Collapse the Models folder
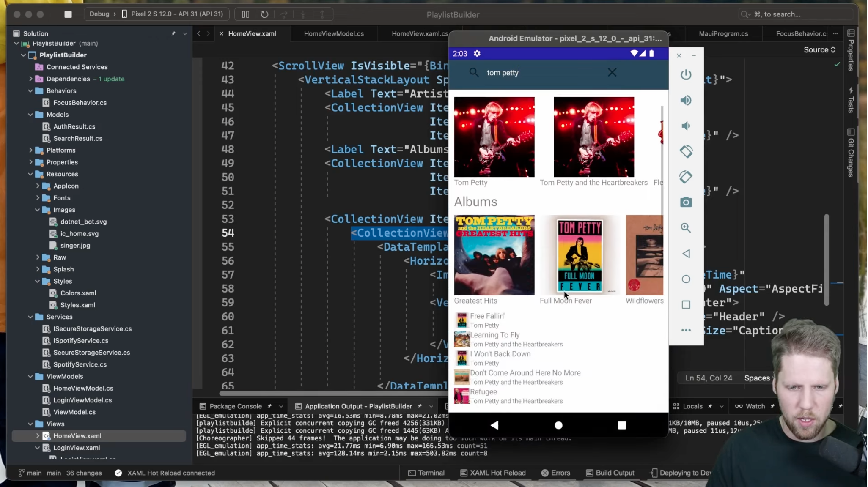The image size is (868, 487). [30, 115]
